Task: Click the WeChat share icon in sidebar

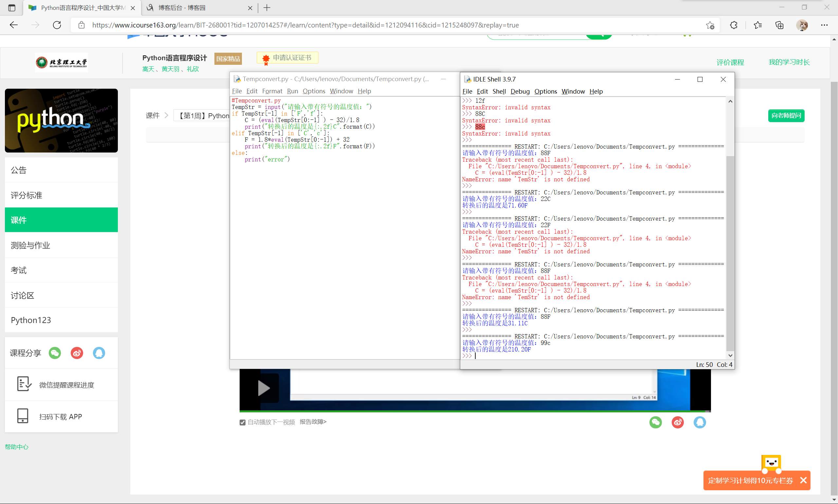Action: [55, 353]
